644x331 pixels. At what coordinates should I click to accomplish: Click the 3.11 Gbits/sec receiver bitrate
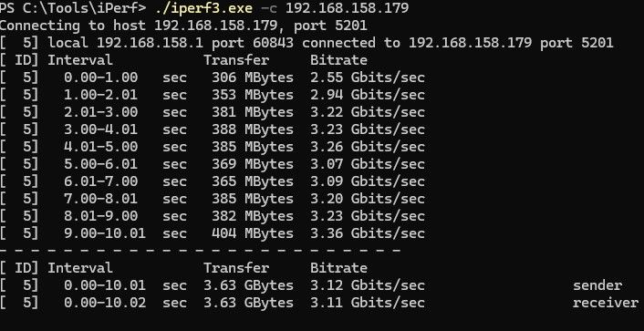368,303
